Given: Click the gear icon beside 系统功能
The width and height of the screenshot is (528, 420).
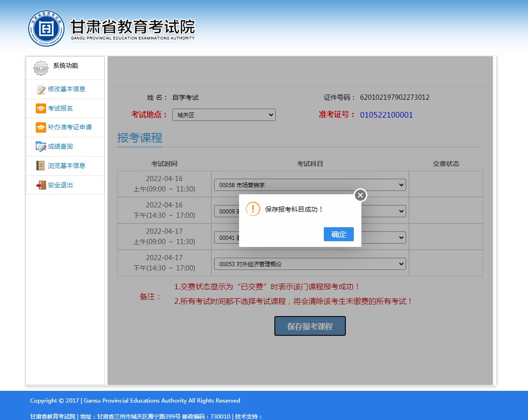Looking at the screenshot, I should click(41, 68).
